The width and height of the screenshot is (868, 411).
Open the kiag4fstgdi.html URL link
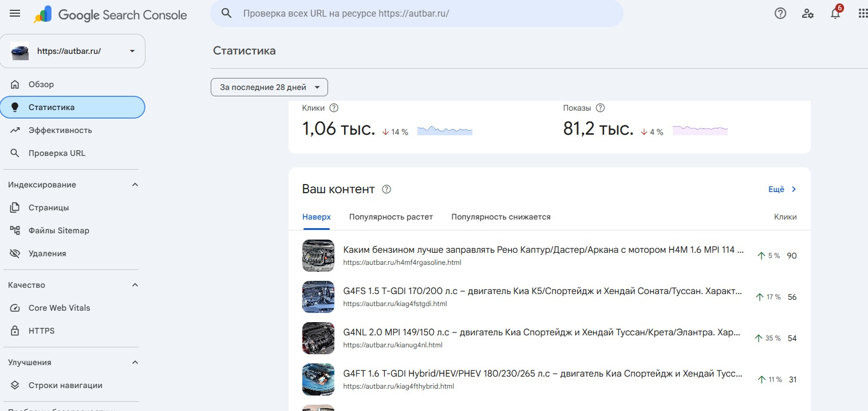point(395,304)
